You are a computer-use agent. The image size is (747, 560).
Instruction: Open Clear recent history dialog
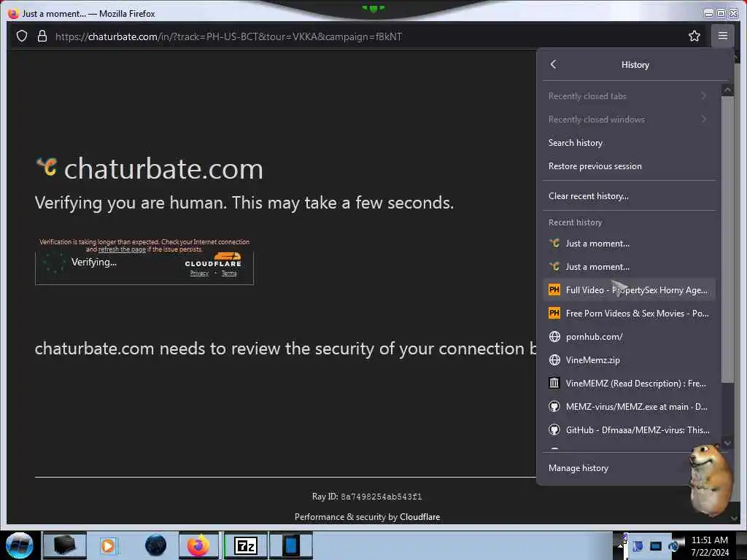(629, 196)
